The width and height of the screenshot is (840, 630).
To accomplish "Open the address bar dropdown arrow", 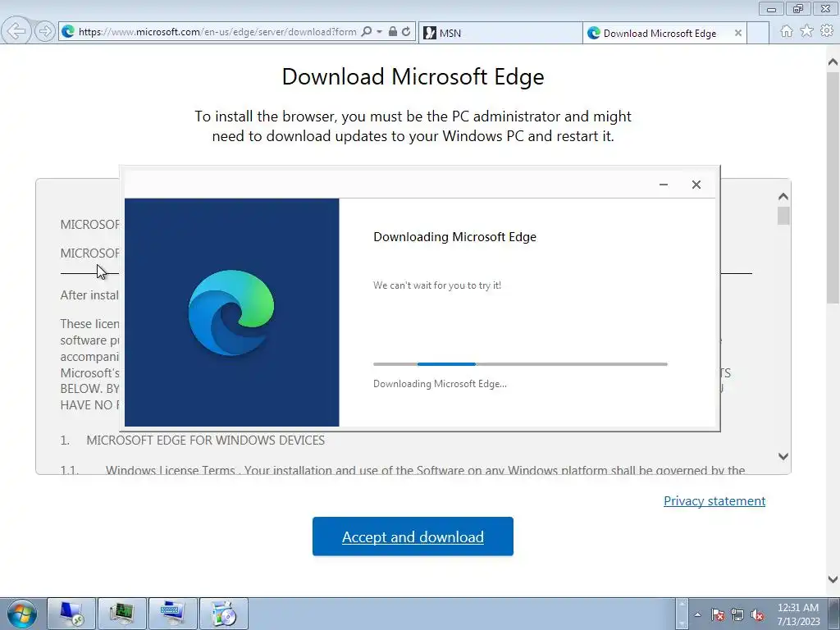I will coord(379,32).
